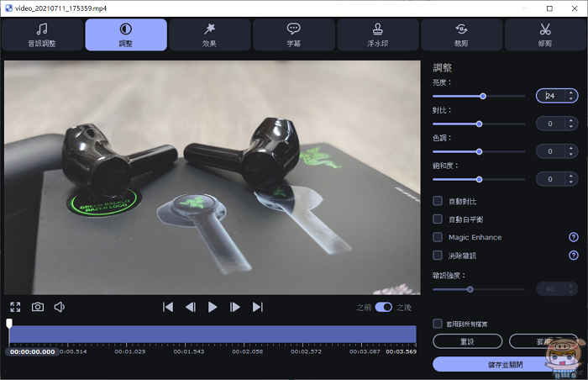
Task: Click the 雜訊強度 noise strength slider handle
Action: (x=470, y=289)
